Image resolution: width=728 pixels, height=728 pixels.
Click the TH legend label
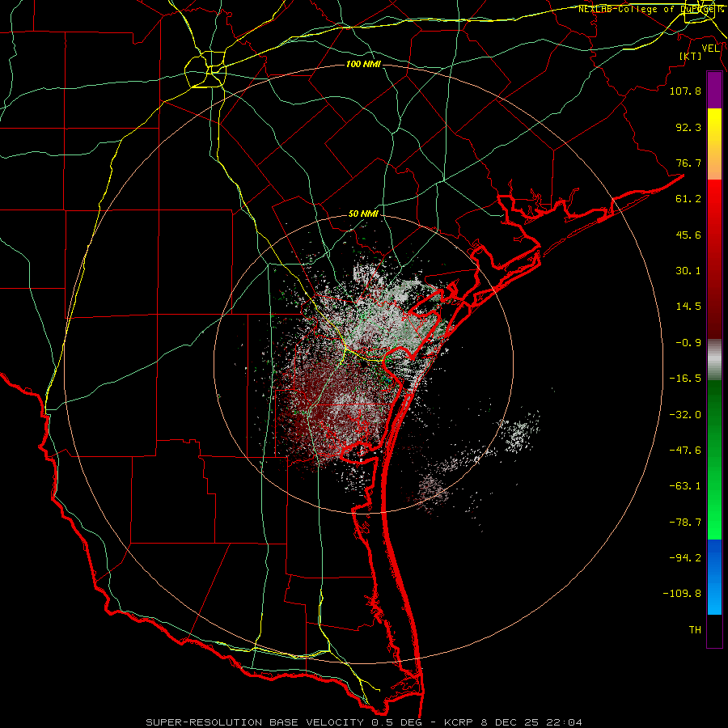[x=695, y=630]
